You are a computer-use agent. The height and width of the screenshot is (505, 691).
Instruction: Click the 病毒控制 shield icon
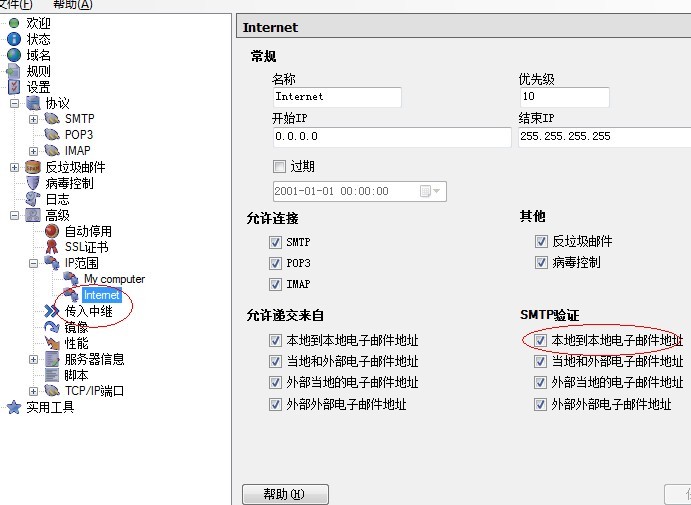point(33,183)
